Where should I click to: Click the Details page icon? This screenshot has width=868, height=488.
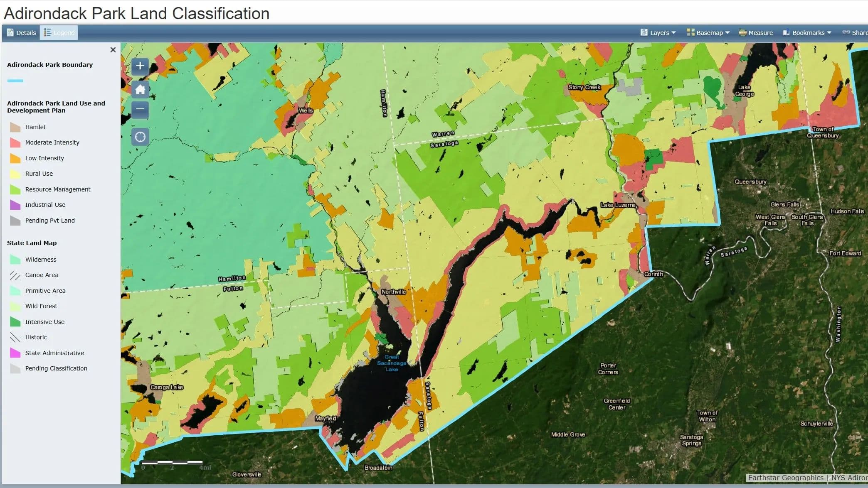pos(10,33)
